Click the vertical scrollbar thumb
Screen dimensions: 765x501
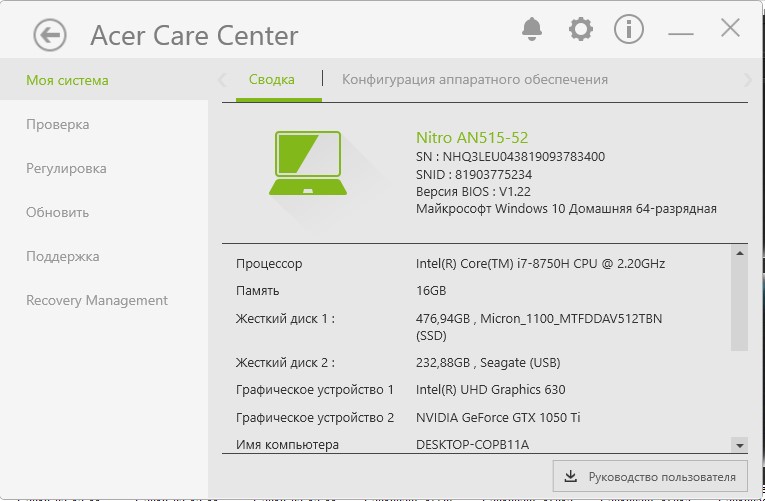pyautogui.click(x=740, y=305)
